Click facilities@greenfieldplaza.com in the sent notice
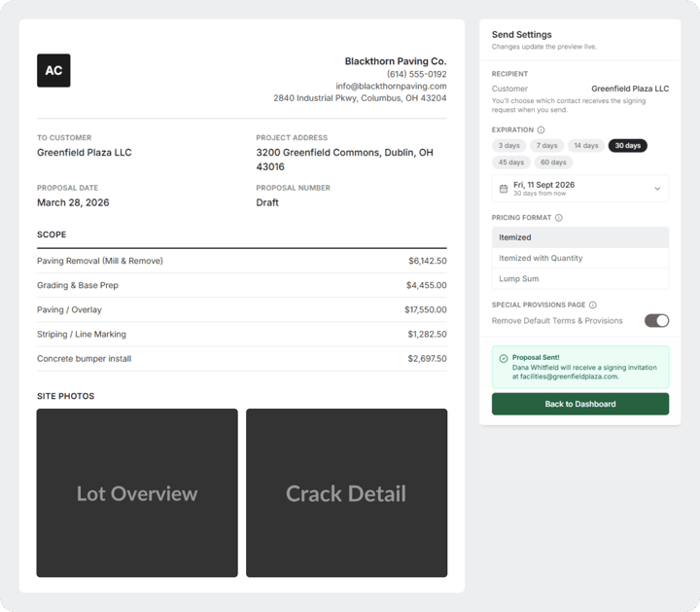The image size is (700, 612). pos(569,377)
